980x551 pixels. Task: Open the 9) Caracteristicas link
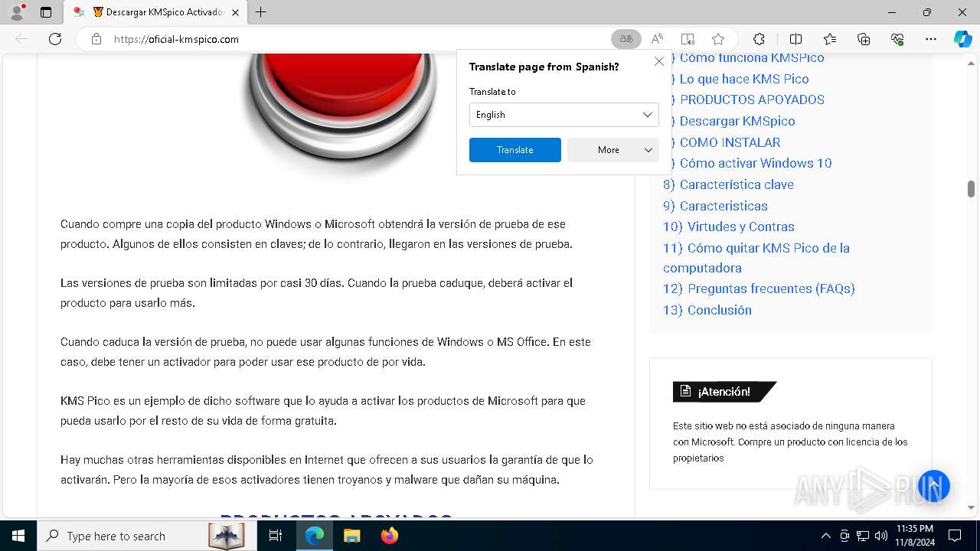715,206
